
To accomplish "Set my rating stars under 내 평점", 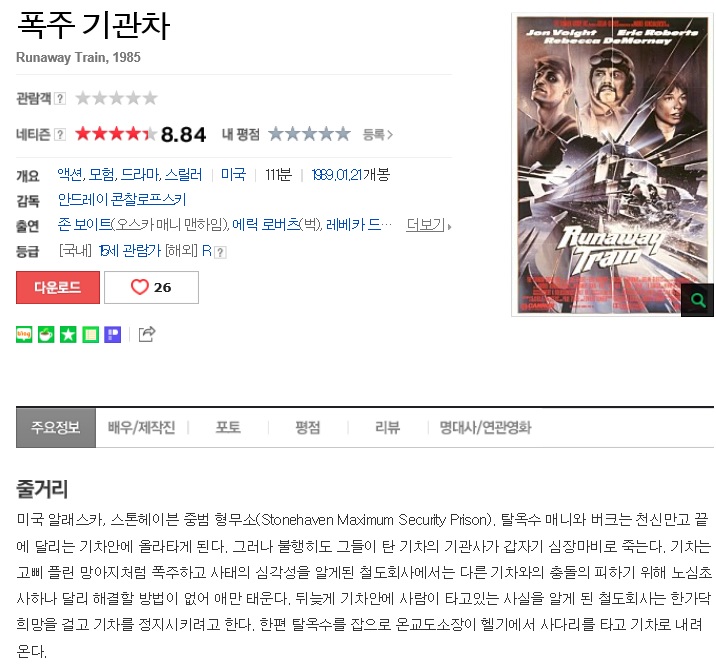I will click(309, 134).
